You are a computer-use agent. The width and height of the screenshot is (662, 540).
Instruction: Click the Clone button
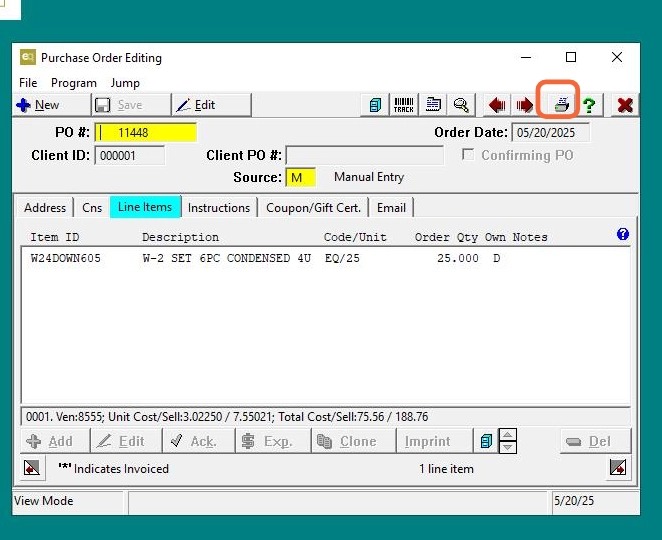point(354,441)
